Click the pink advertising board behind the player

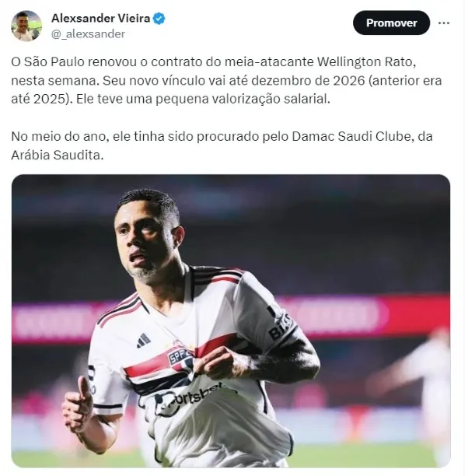click(361, 316)
